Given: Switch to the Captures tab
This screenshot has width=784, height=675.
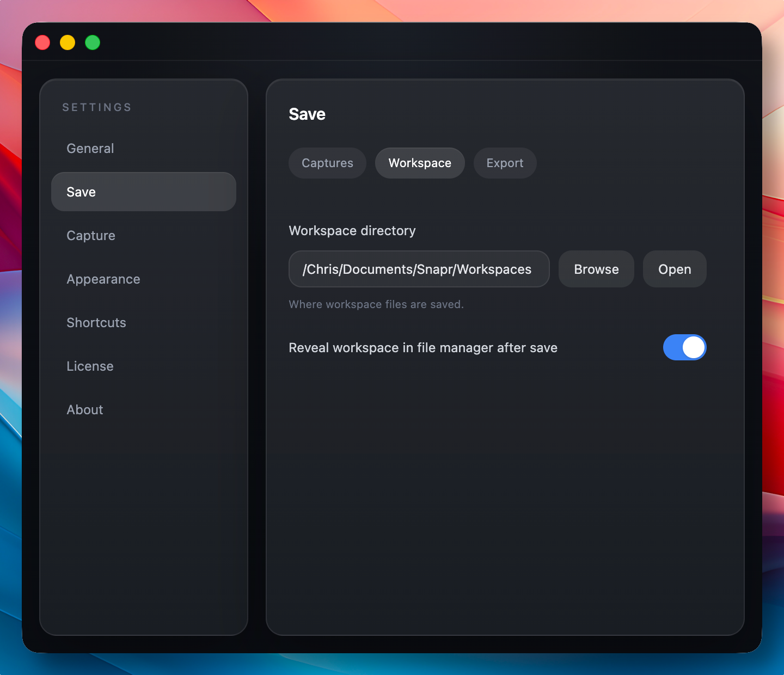Looking at the screenshot, I should [x=327, y=163].
